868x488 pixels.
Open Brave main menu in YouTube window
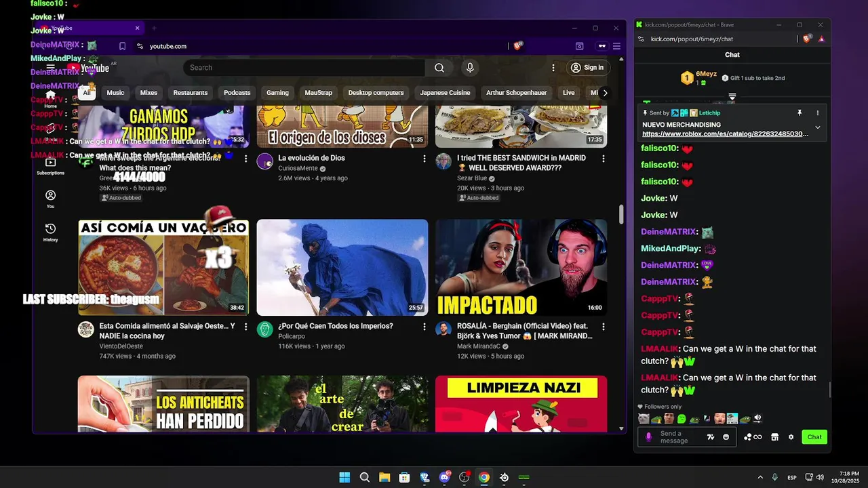[616, 46]
